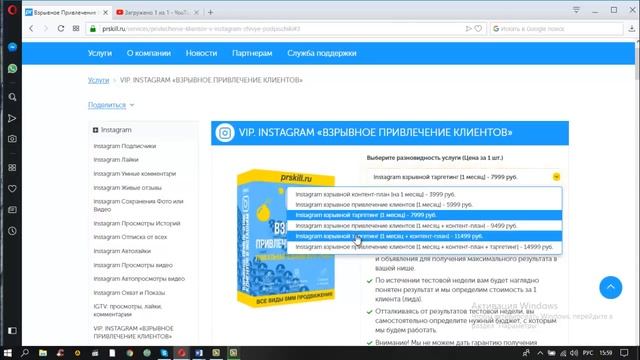The height and width of the screenshot is (360, 640).
Task: Open Instagram Автолайки link
Action: [x=122, y=251]
